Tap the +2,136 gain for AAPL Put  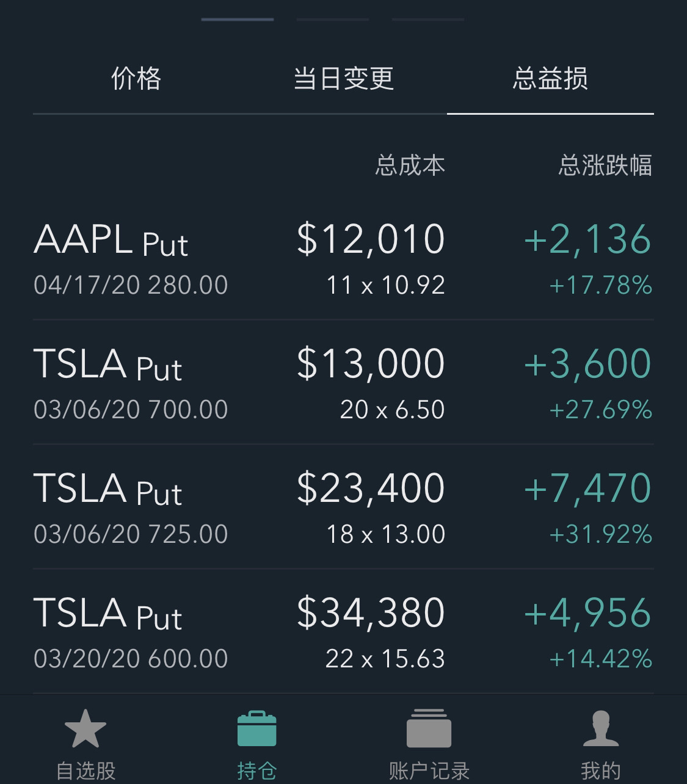click(587, 239)
